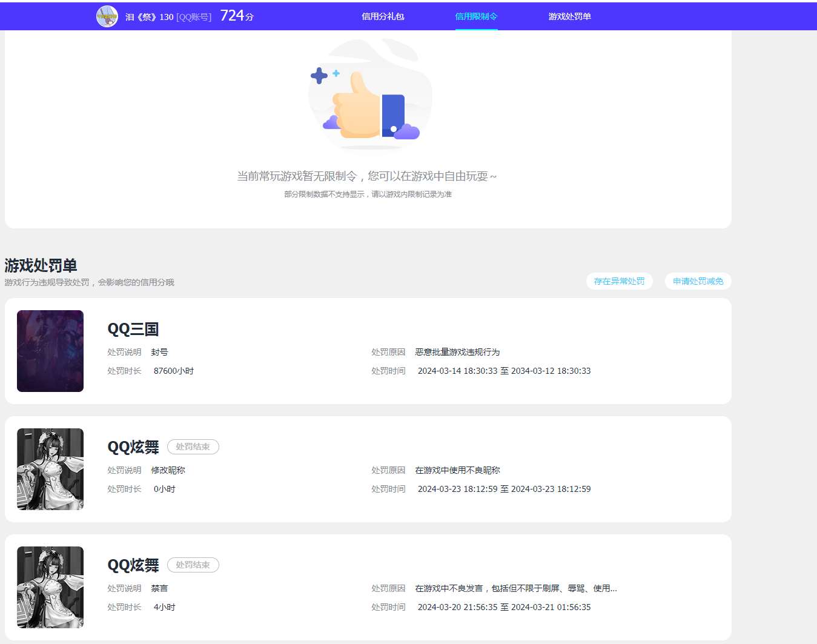Screen dimensions: 817x644
Task: Click the user avatar in the header
Action: point(107,16)
